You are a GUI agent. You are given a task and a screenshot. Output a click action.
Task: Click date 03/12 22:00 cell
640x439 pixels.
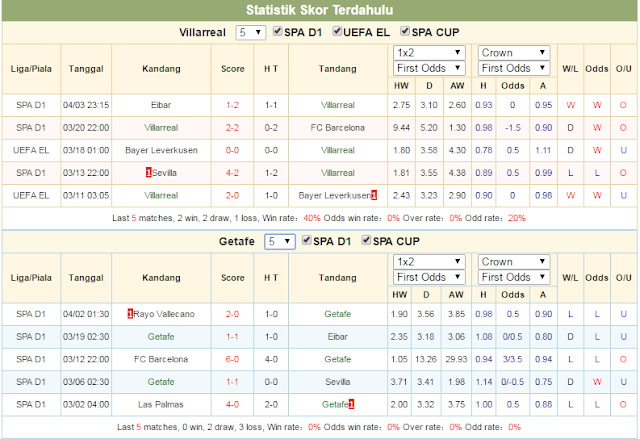(86, 359)
